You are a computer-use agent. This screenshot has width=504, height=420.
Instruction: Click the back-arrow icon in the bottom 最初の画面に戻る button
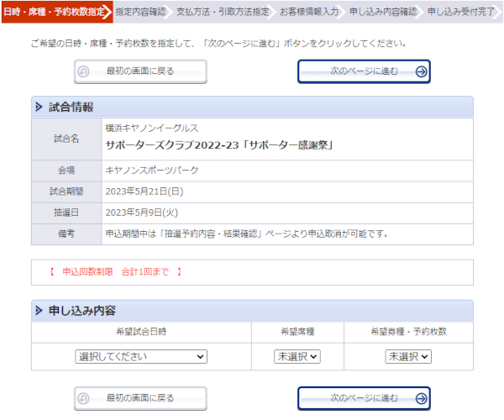[x=83, y=398]
